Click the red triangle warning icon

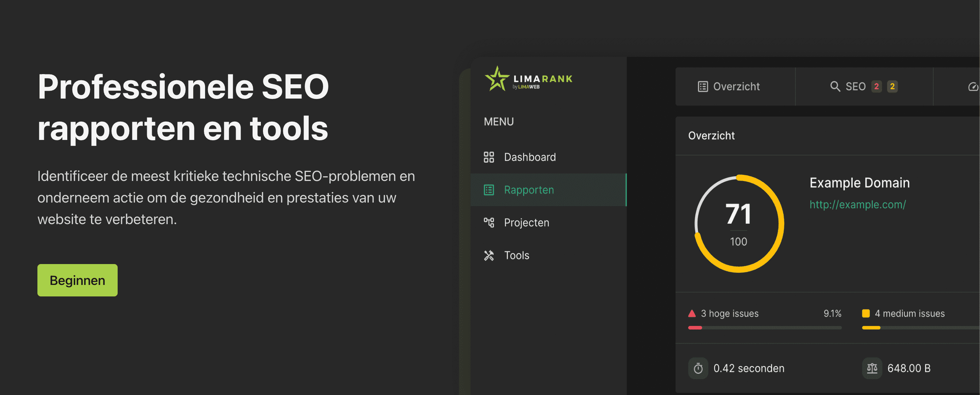coord(692,314)
